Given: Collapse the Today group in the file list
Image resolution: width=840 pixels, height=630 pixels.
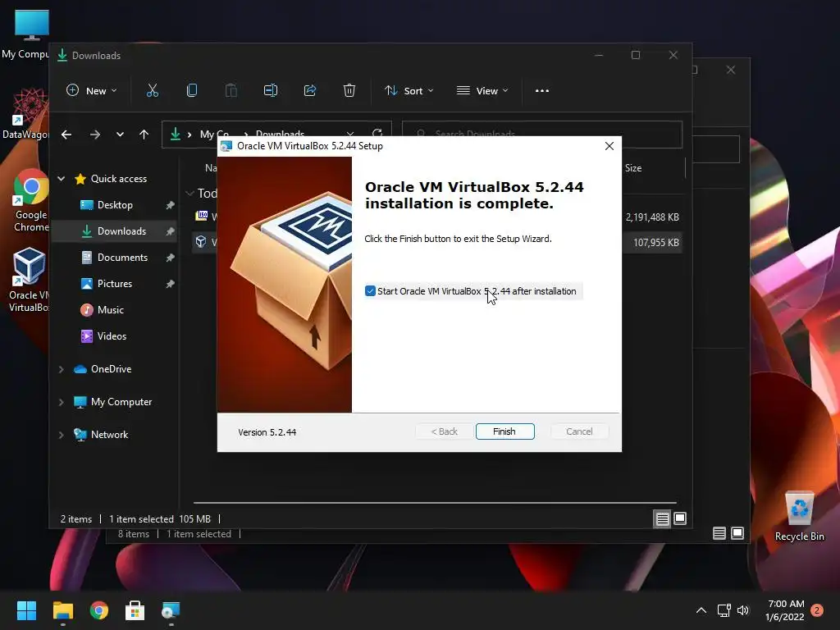Looking at the screenshot, I should point(189,194).
